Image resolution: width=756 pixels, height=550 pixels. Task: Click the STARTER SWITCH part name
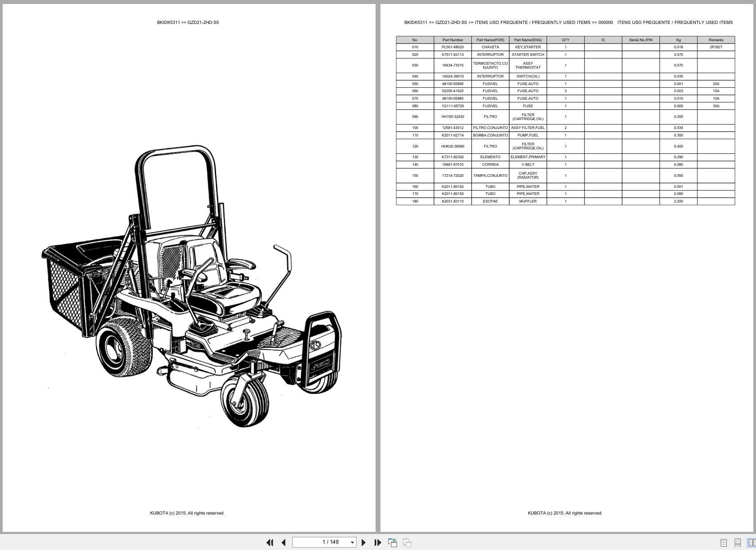(528, 55)
